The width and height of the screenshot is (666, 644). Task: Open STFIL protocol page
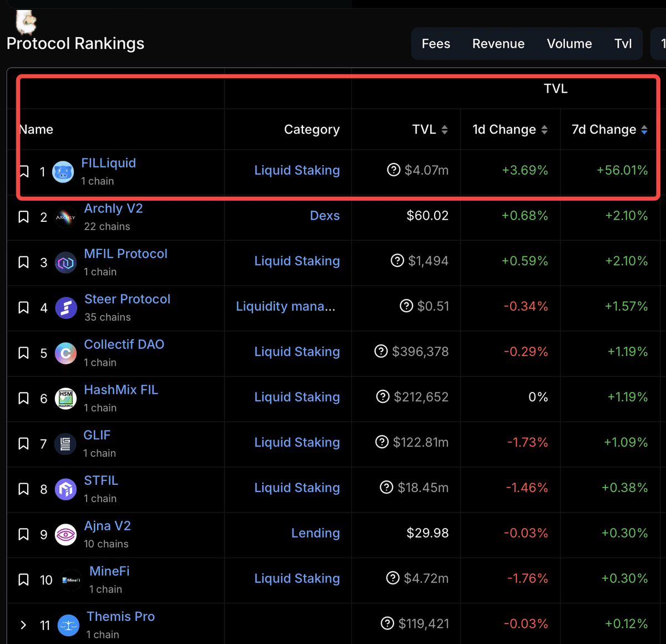tap(101, 481)
